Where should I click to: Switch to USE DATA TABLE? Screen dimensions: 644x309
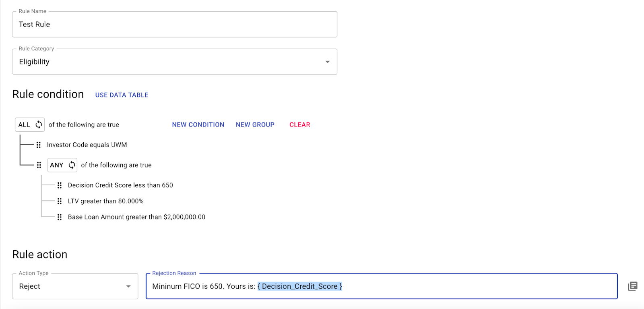(122, 95)
